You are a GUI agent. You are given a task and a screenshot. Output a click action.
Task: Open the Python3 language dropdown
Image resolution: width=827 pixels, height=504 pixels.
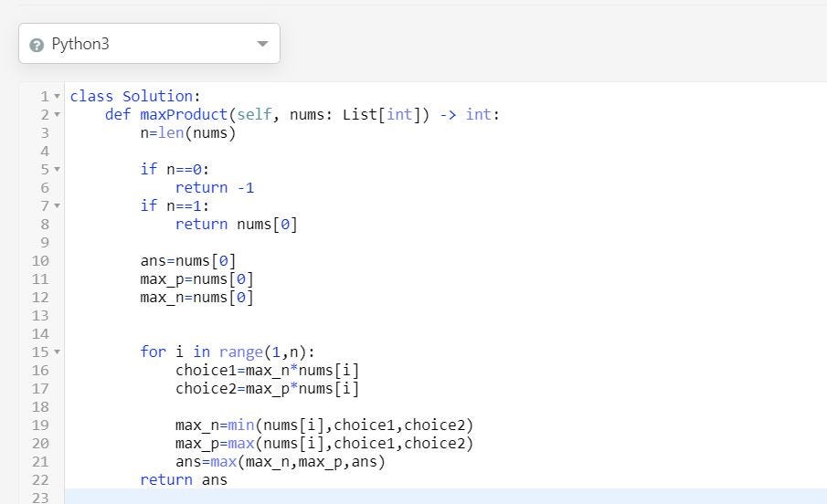149,44
